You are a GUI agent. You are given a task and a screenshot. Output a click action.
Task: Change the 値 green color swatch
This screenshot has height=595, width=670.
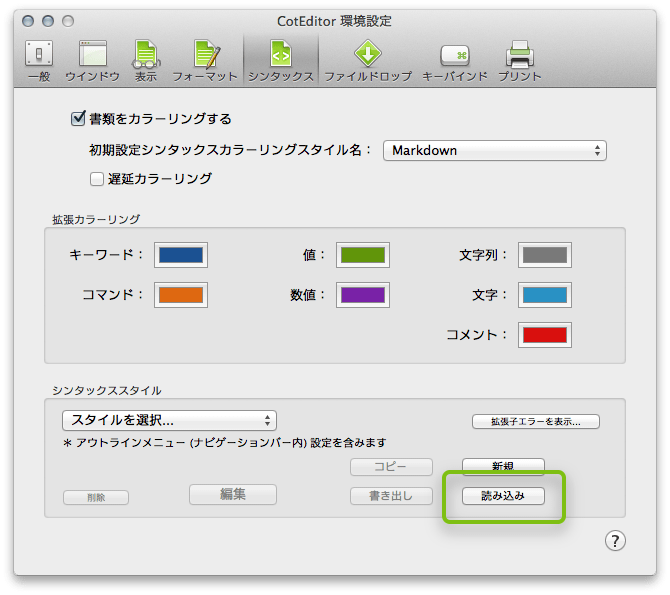[363, 255]
